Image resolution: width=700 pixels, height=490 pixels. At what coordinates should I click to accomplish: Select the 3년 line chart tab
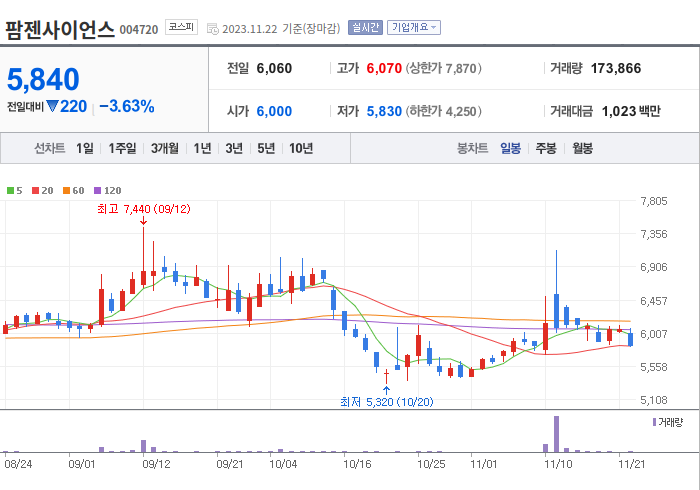tap(234, 148)
